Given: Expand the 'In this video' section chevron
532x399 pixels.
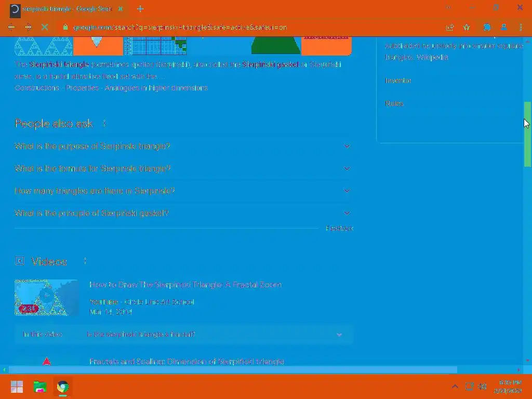Looking at the screenshot, I should (339, 335).
